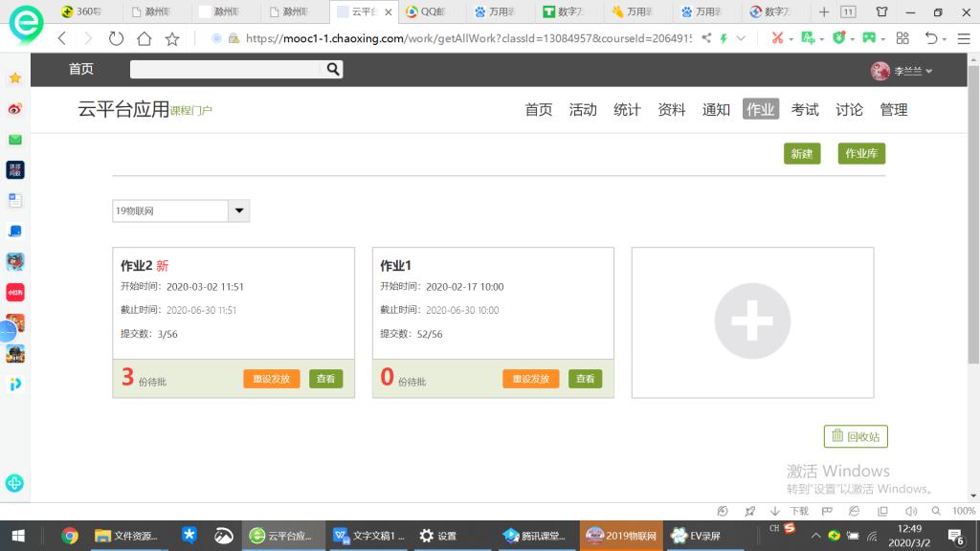Bookmark page with the star icon

(x=172, y=39)
